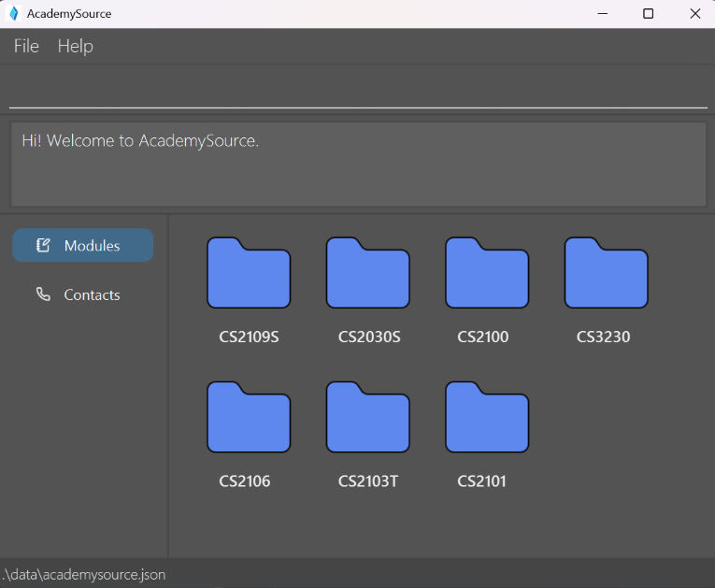This screenshot has height=588, width=715.
Task: Click the AcademySource logo in title bar
Action: tap(13, 13)
